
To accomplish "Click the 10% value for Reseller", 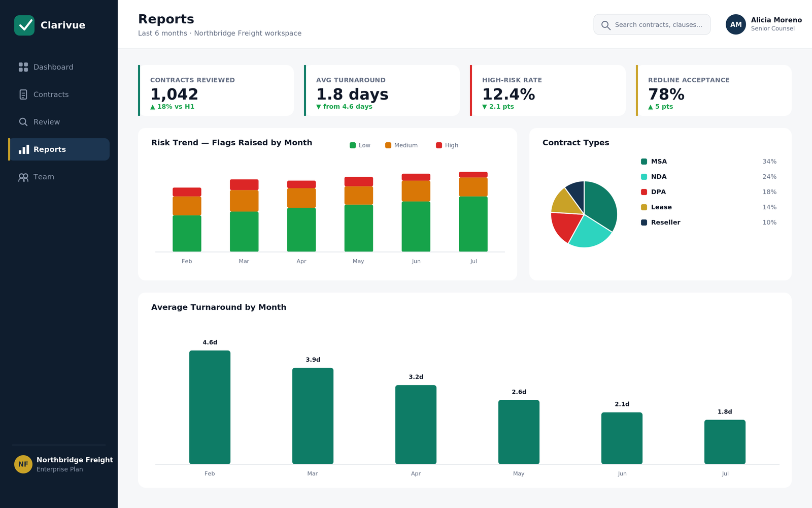I will coord(769,223).
